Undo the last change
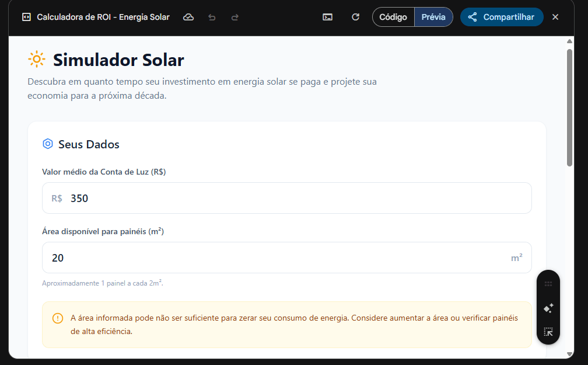The height and width of the screenshot is (365, 588). (x=212, y=18)
